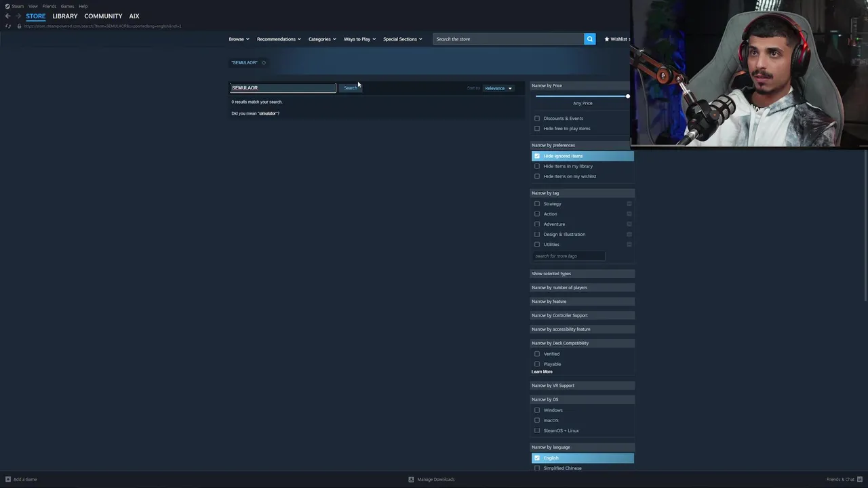
Task: Filter by macOS operating system
Action: [537, 420]
